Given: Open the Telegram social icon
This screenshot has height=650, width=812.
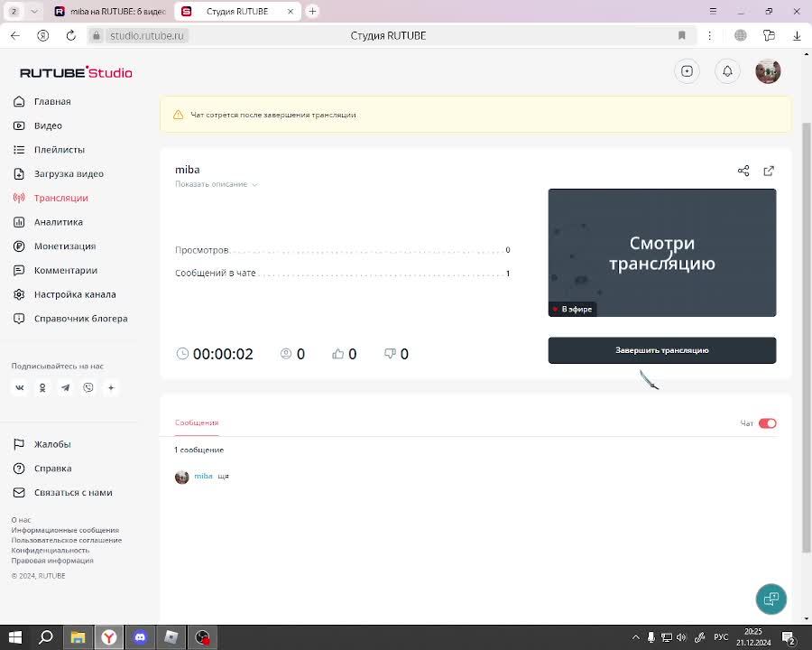Looking at the screenshot, I should (65, 387).
